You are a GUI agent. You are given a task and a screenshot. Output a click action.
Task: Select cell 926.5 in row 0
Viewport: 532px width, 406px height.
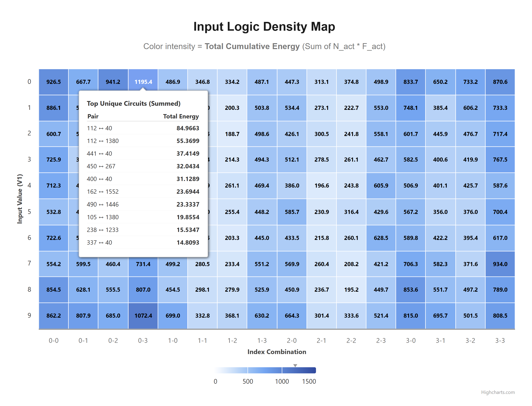[x=53, y=82]
